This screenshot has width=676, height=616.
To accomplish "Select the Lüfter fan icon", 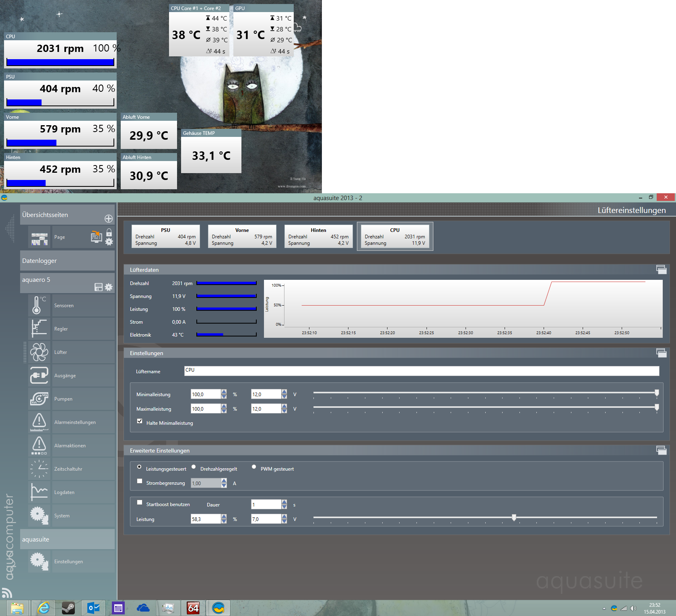I will pyautogui.click(x=39, y=352).
